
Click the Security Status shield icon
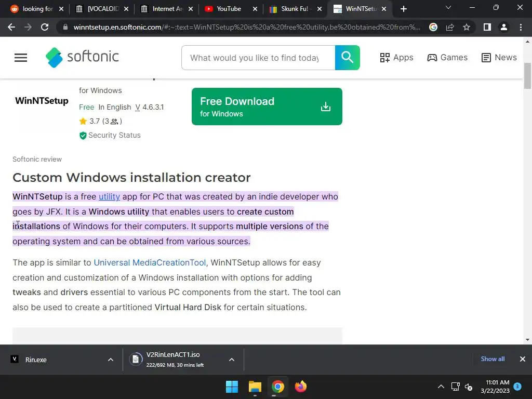point(83,136)
